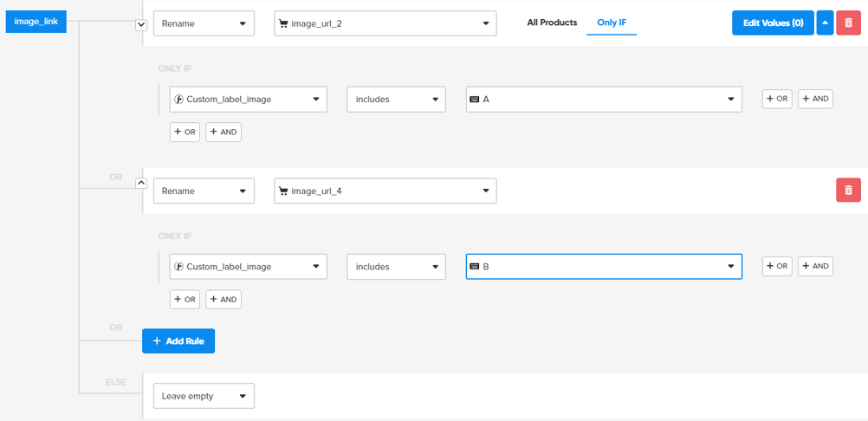Click the image_link field label
Image resolution: width=868 pixels, height=421 pixels.
(36, 22)
